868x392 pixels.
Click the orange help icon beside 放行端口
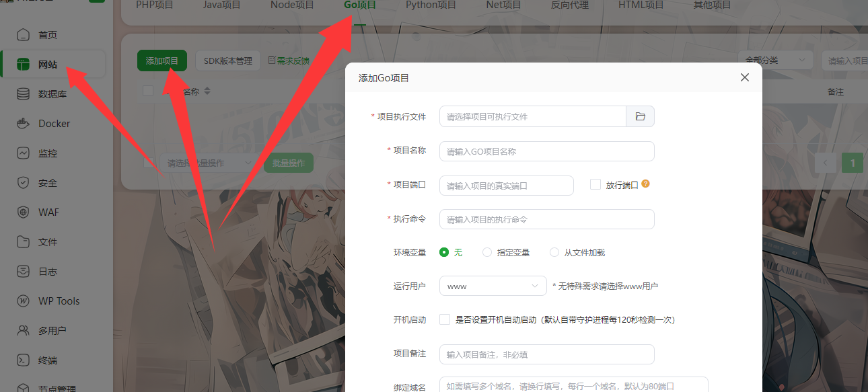pos(645,184)
